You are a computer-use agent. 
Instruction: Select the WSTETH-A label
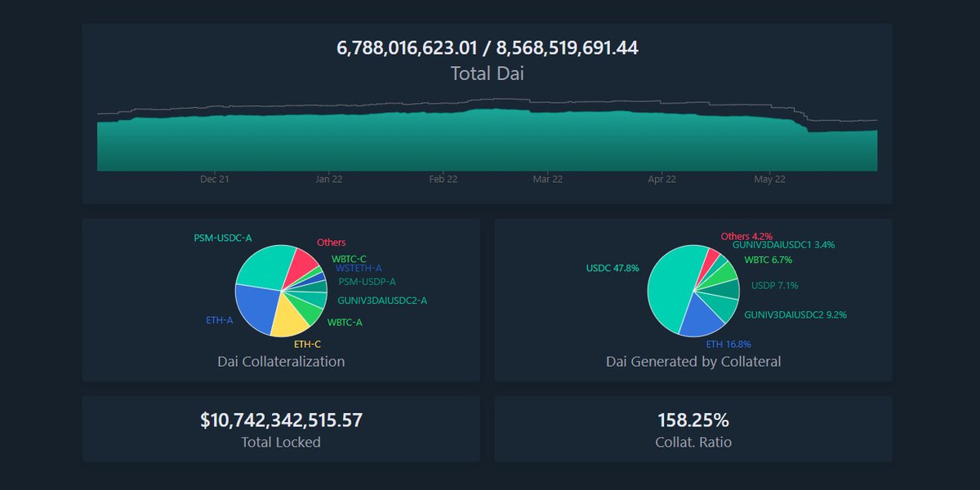(x=359, y=267)
